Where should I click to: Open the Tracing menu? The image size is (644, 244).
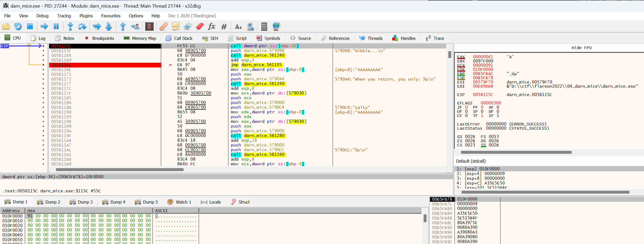pos(64,16)
